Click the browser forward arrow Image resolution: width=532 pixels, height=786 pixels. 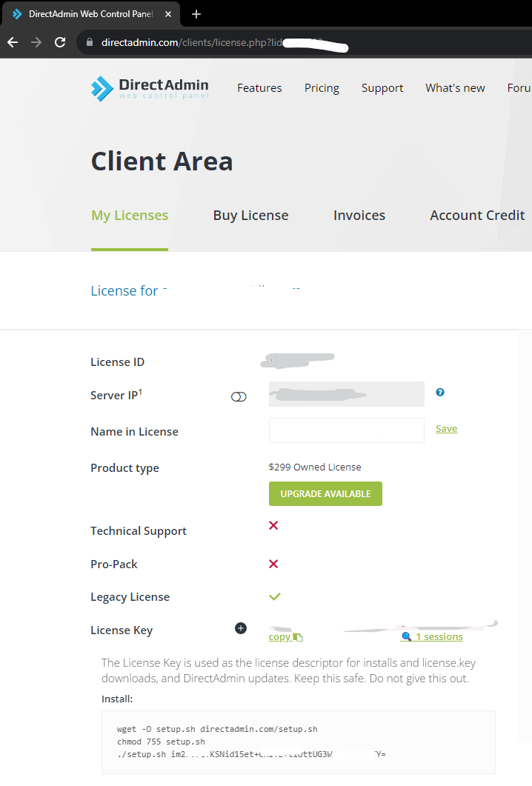point(36,42)
